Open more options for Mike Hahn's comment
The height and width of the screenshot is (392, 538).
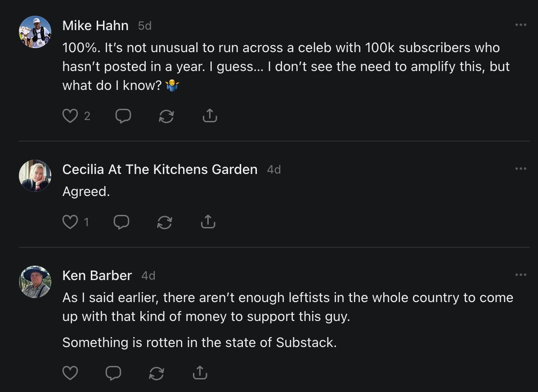click(x=520, y=25)
